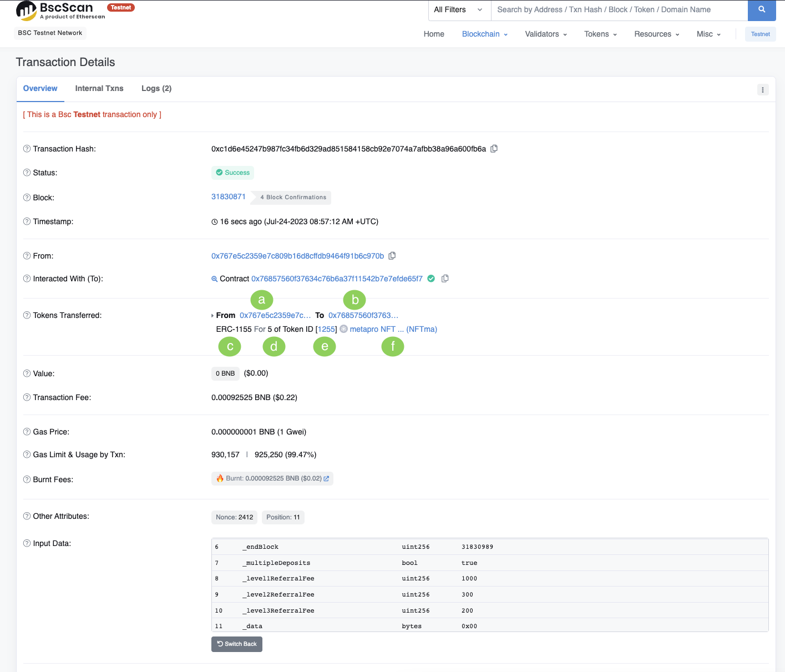
Task: Click the help icon beside Gas Price
Action: 27,432
